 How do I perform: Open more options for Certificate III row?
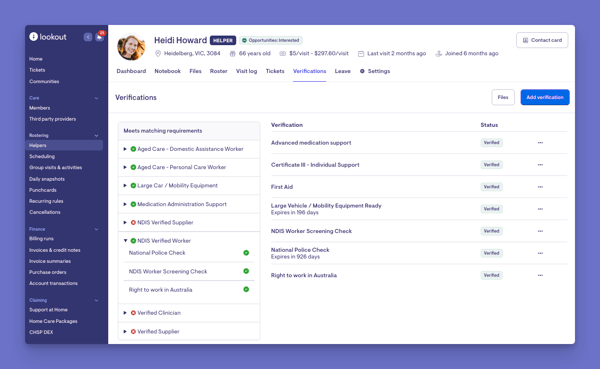point(540,165)
